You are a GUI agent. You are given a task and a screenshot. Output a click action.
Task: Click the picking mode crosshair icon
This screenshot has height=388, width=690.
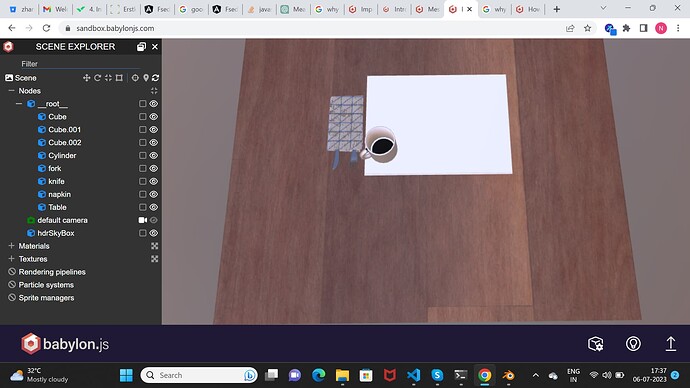pyautogui.click(x=135, y=78)
